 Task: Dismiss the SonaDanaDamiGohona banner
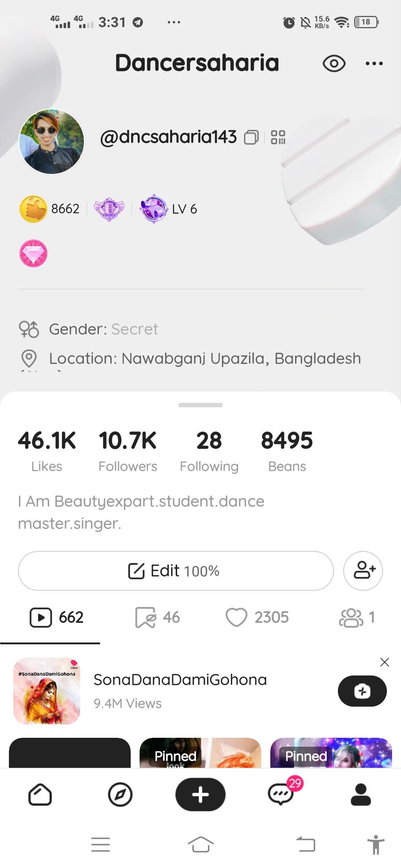point(384,662)
